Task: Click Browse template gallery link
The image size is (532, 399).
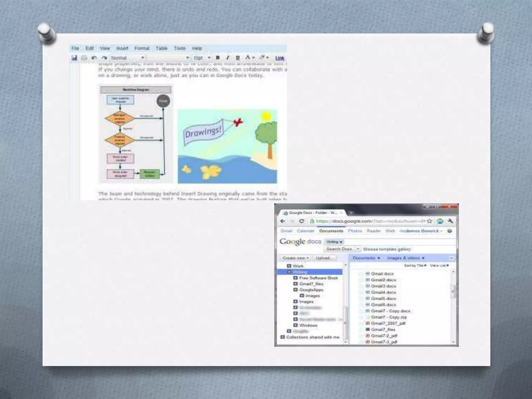Action: [x=387, y=249]
